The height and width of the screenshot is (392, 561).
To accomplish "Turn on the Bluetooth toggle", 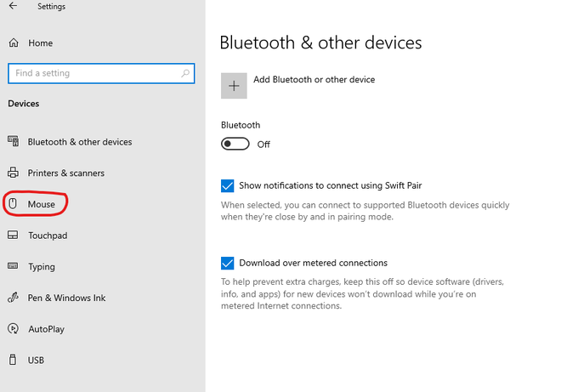I will pos(235,144).
